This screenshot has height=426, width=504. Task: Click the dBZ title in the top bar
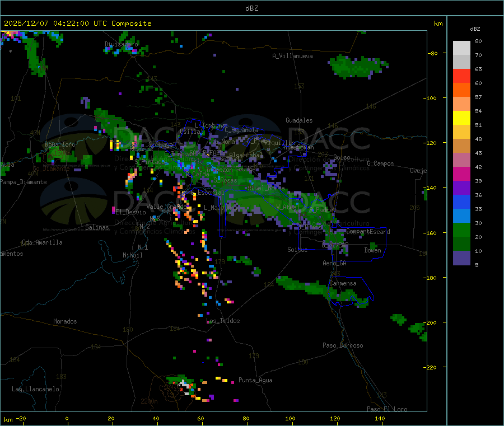pyautogui.click(x=251, y=8)
